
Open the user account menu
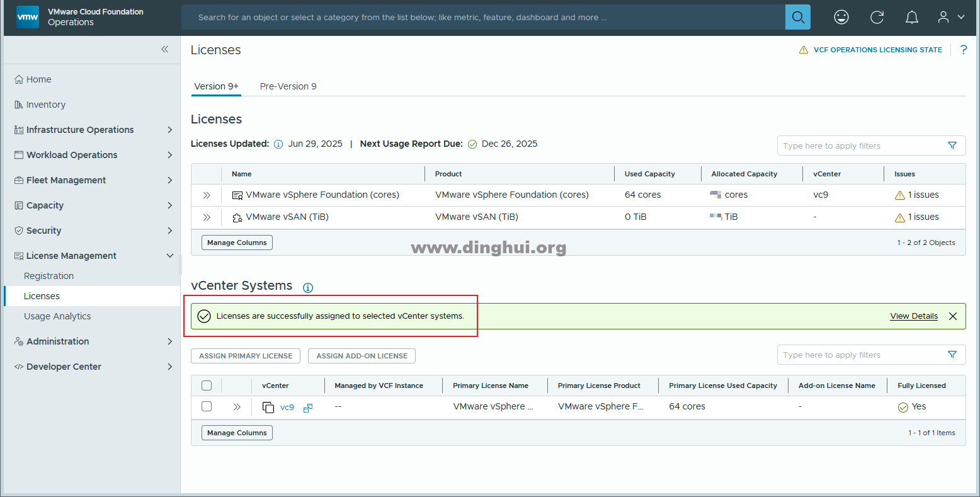point(950,17)
